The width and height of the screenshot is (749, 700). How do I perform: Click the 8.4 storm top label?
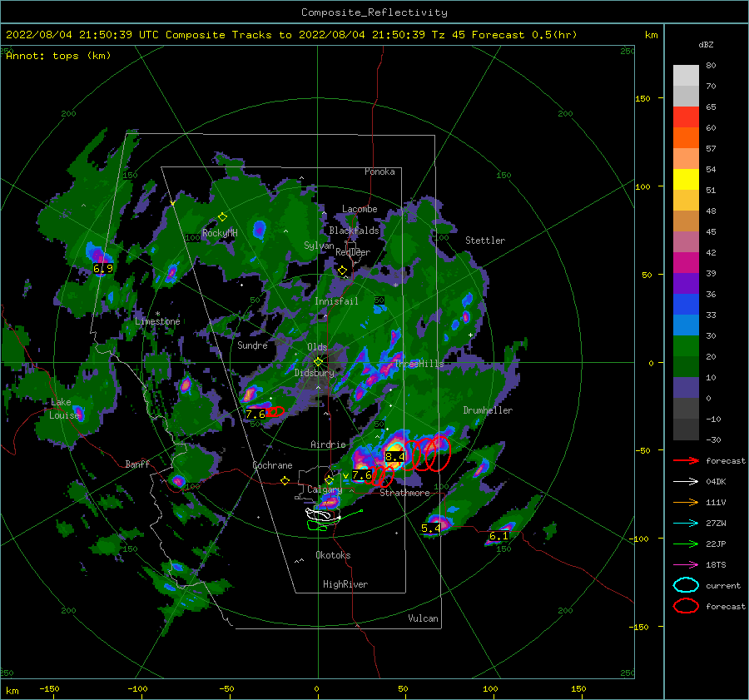pyautogui.click(x=395, y=457)
